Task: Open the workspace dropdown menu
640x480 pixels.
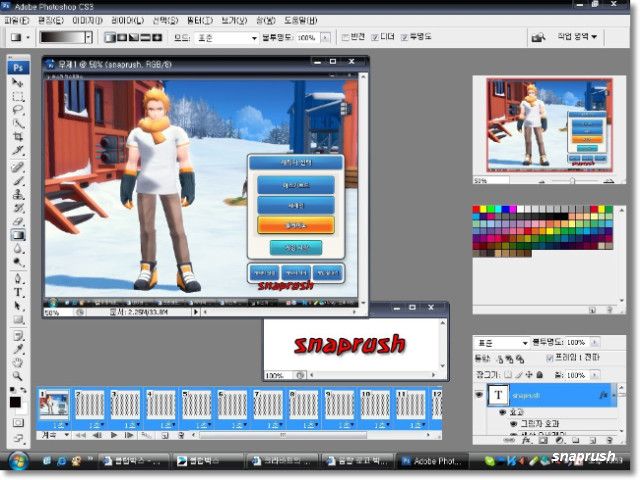Action: 577,37
